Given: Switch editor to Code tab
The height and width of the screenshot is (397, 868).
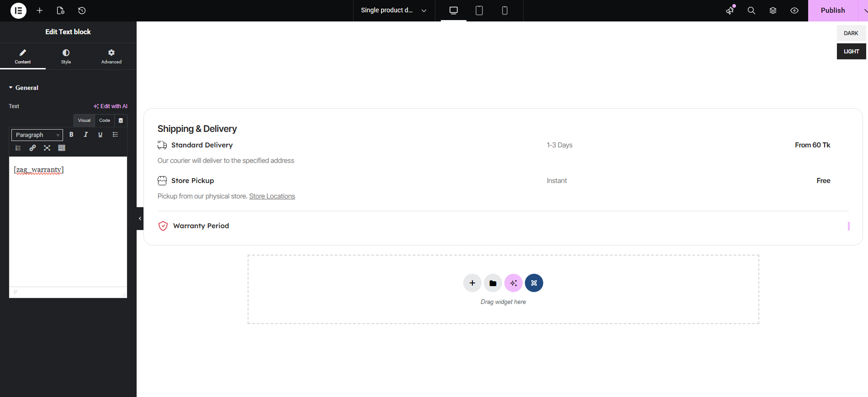Looking at the screenshot, I should (x=105, y=120).
